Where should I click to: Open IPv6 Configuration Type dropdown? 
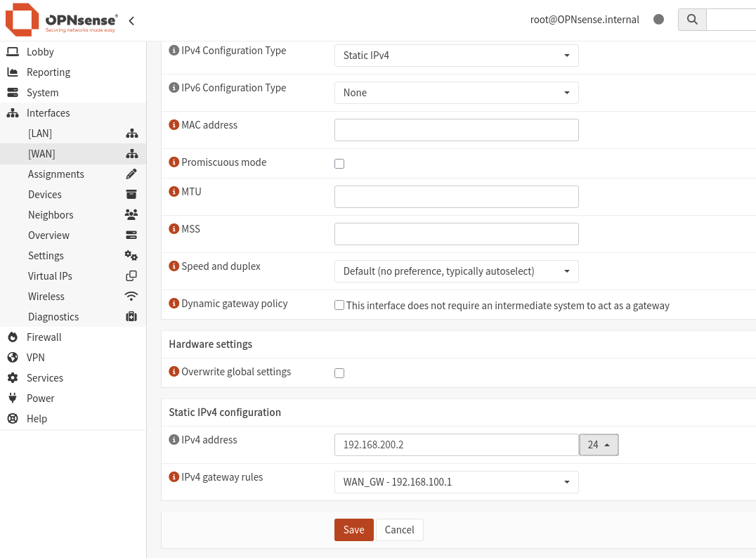pos(457,93)
